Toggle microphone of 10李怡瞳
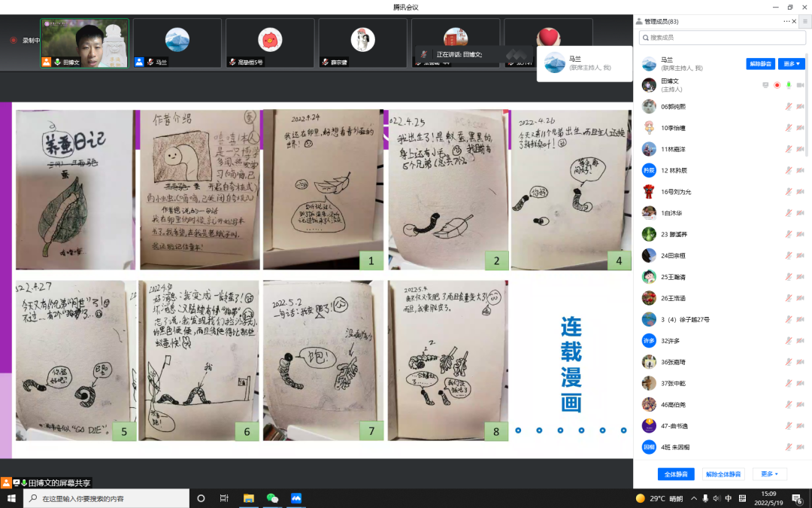 tap(788, 127)
